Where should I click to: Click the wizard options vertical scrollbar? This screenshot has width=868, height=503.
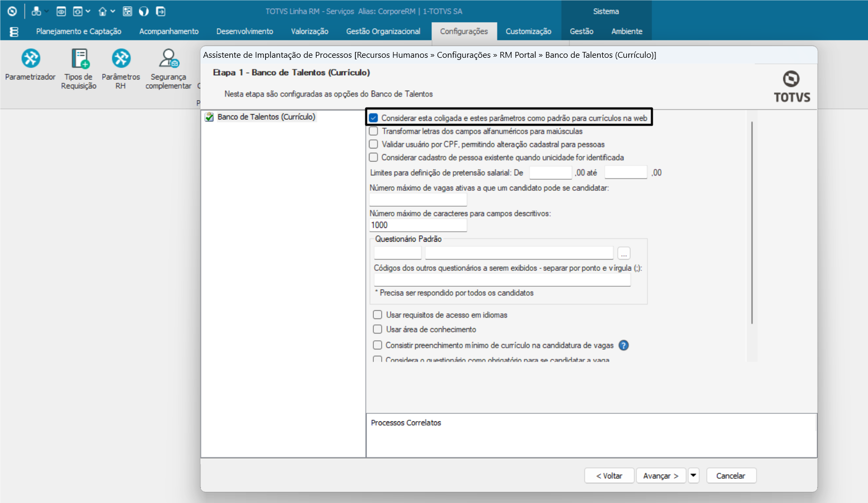coord(752,223)
